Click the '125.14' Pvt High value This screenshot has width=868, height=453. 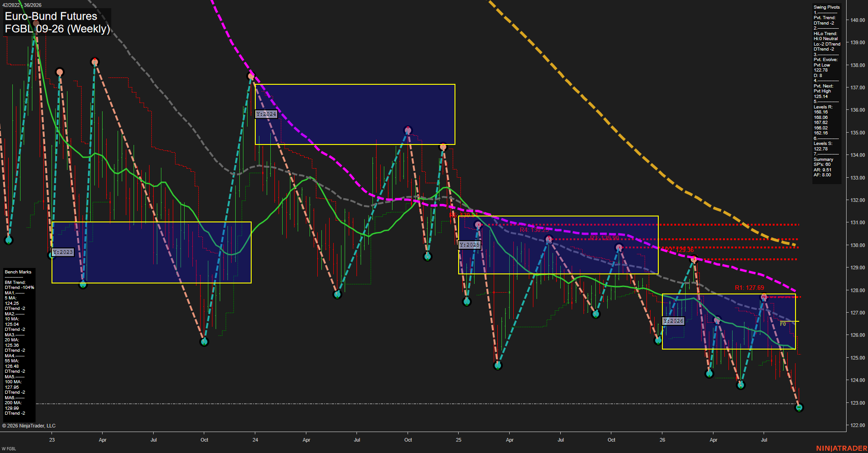pyautogui.click(x=821, y=97)
